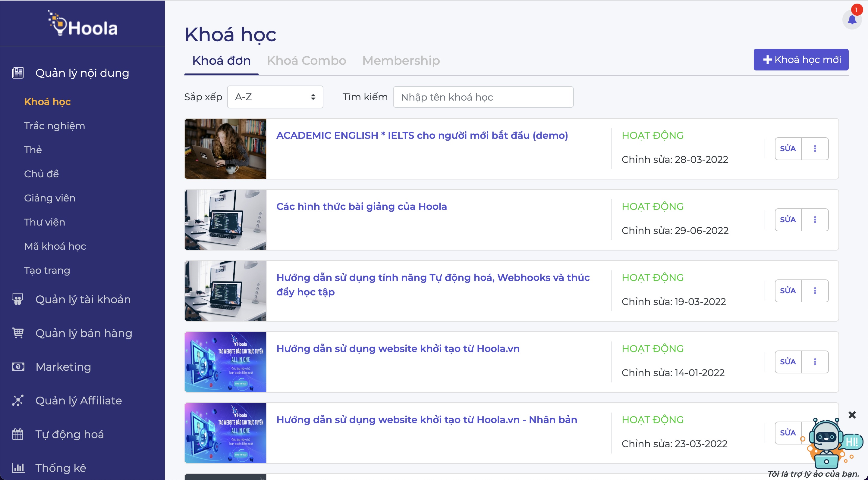This screenshot has width=868, height=480.
Task: Click SỬA for Hướng dẫn sử dụng website Hoola.vn
Action: click(788, 362)
